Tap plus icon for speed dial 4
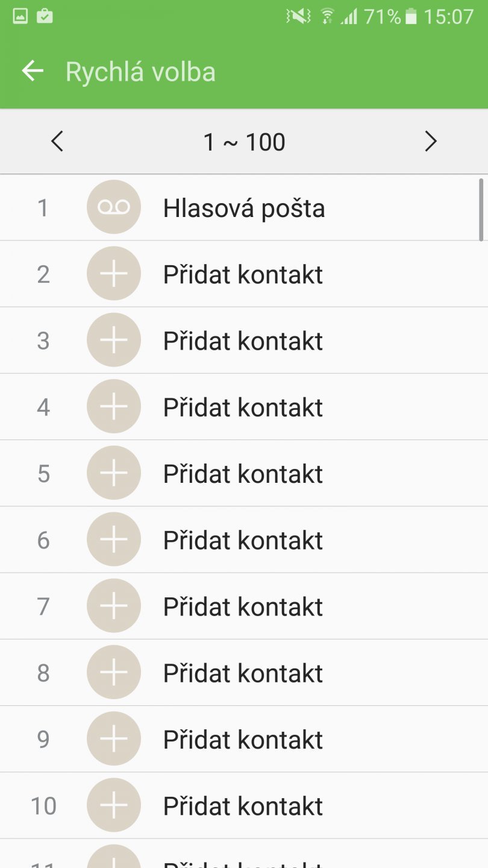488x868 pixels. [114, 407]
